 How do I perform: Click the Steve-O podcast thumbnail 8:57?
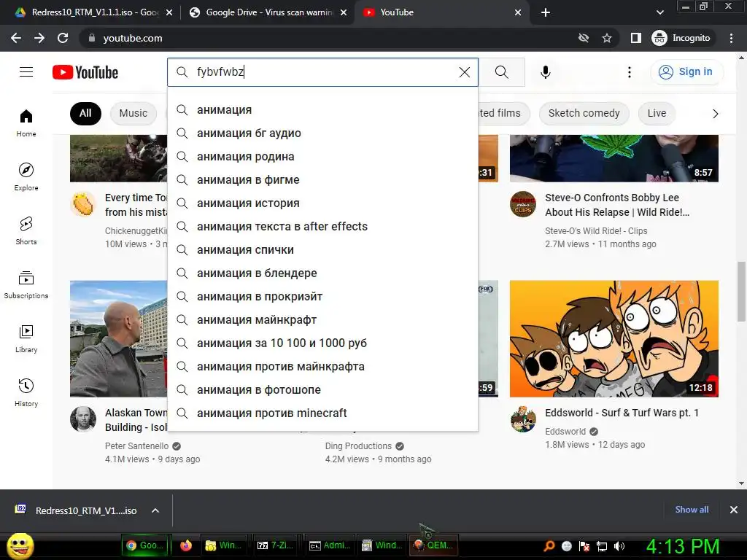click(x=614, y=158)
